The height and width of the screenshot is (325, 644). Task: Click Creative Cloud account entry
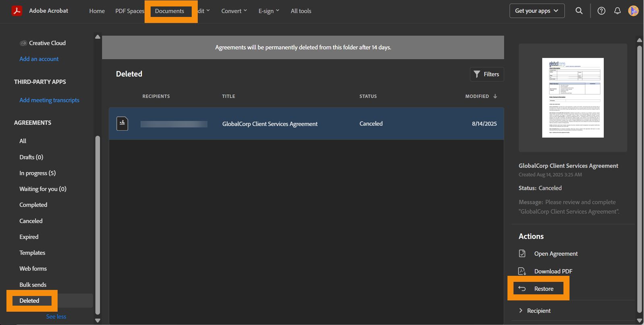click(x=43, y=43)
